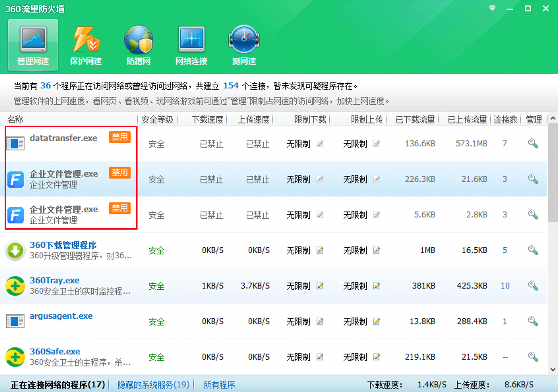Select datatransfer.exe program name
Screen dimensions: 558x392
pyautogui.click(x=63, y=138)
